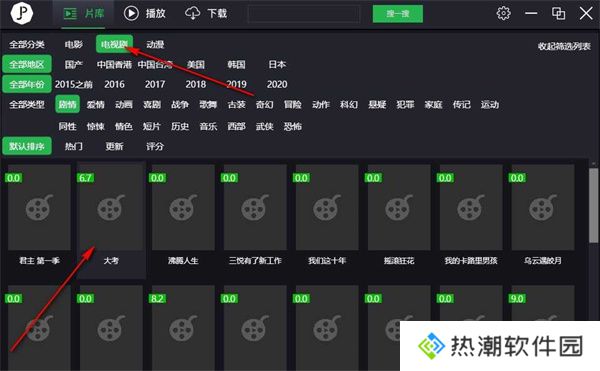Select the 恐怖 genre filter
Screen dimensions: 600x371
coord(293,126)
